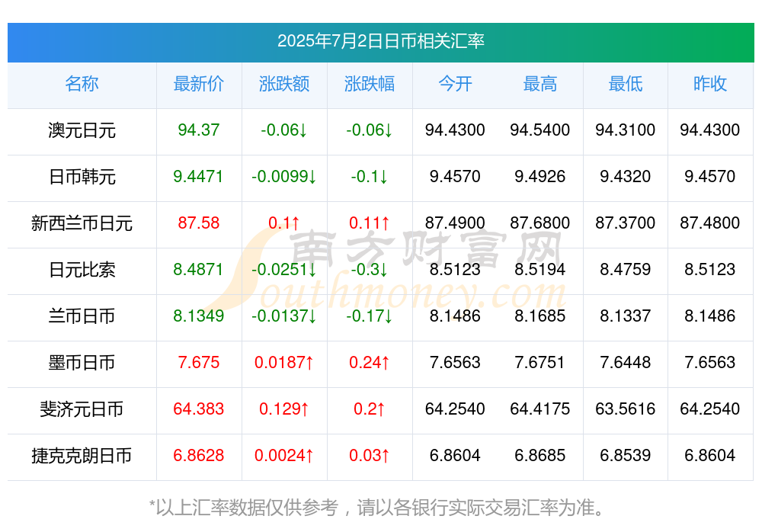Click the low value 6.8539

click(x=625, y=455)
